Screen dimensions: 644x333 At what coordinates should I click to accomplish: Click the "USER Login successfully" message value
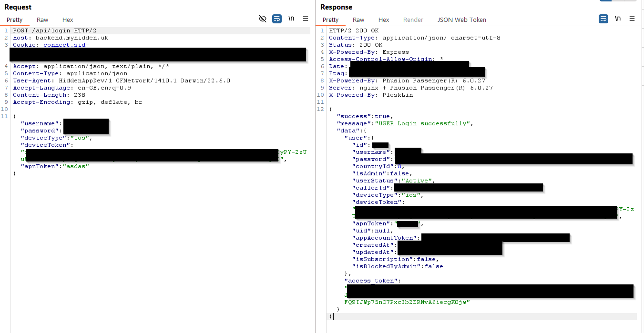[x=422, y=123]
